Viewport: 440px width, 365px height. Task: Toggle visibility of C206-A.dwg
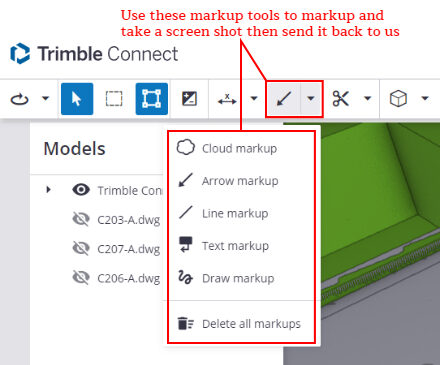[x=81, y=277]
